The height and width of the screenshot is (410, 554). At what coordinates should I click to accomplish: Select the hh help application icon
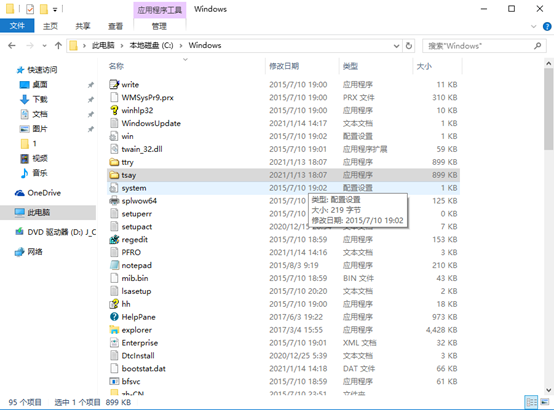pyautogui.click(x=114, y=304)
